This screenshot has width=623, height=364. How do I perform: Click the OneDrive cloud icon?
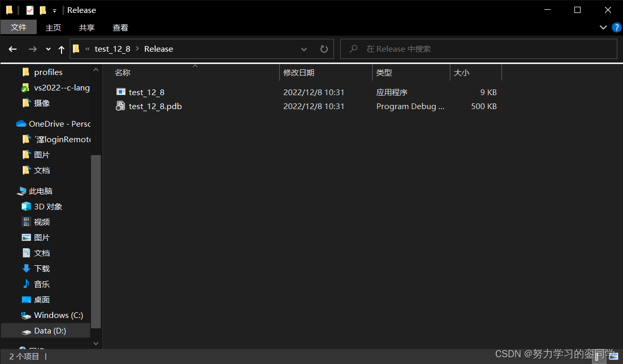pos(21,124)
